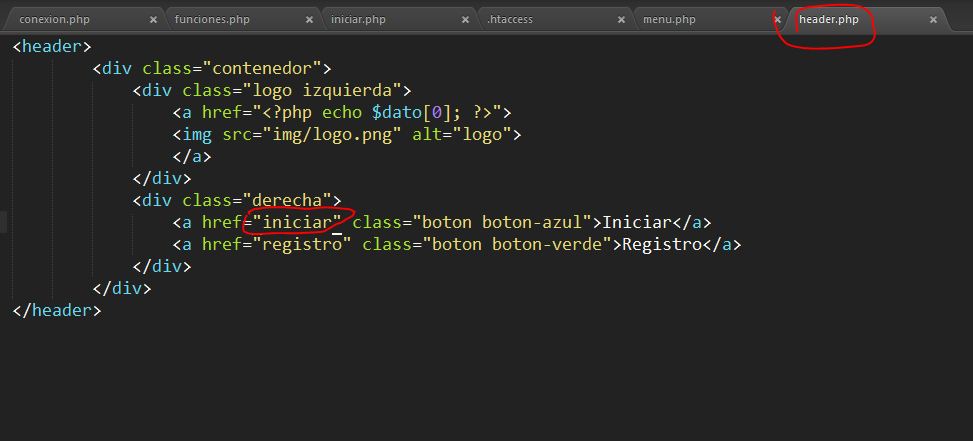Viewport: 973px width, 441px height.
Task: Click the "iniciar" href value in the code
Action: (297, 222)
